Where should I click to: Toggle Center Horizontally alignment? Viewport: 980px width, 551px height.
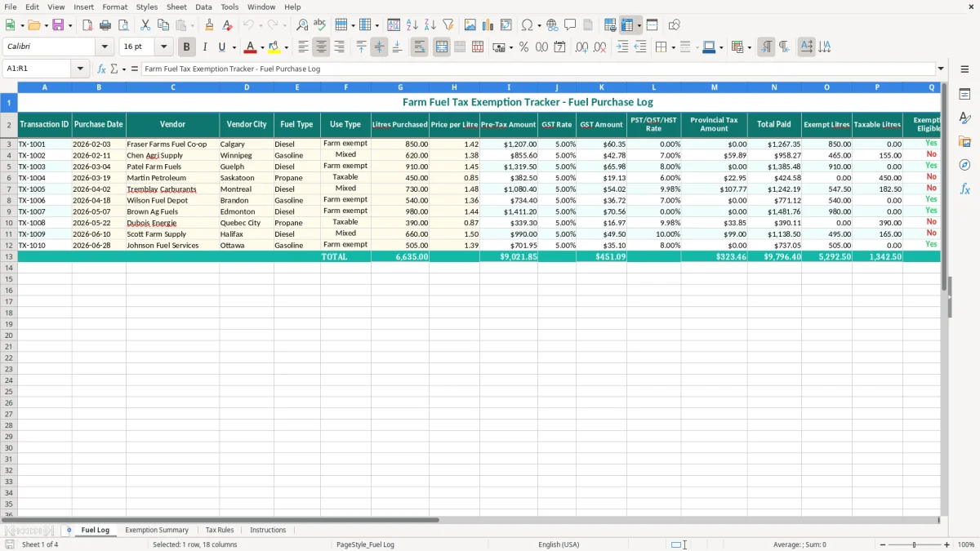[321, 47]
